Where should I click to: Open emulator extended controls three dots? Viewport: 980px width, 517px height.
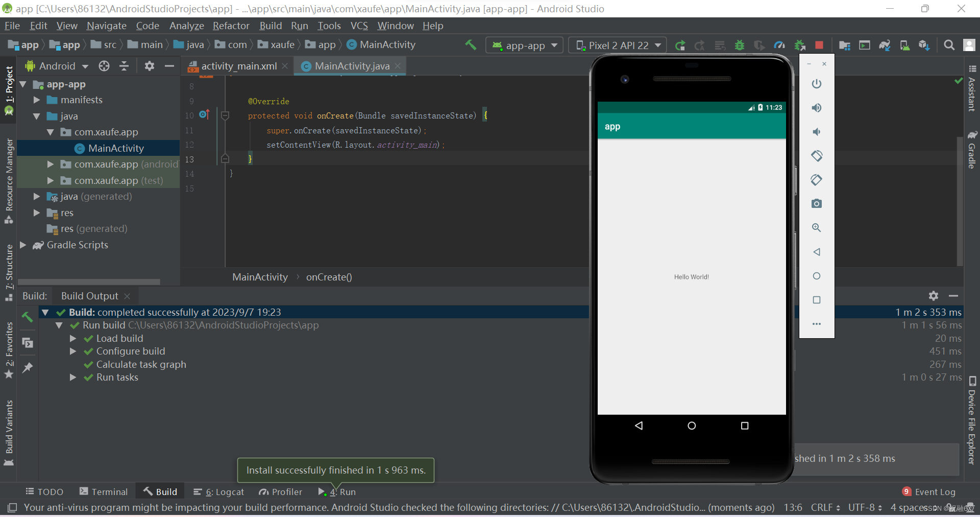(x=817, y=324)
